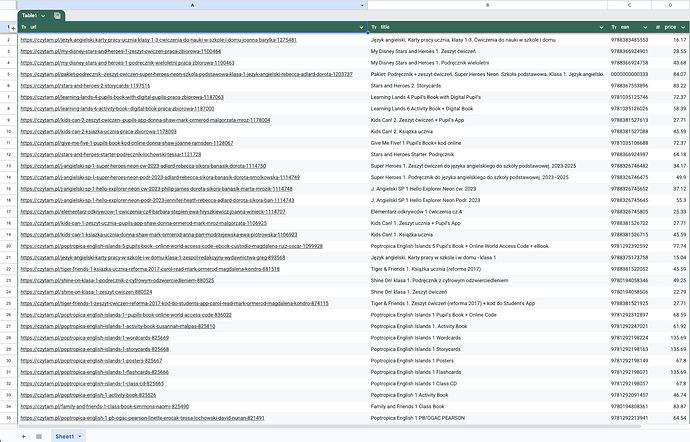Select the 'Stars and Heroes 2. Storycards' title cell
This screenshot has width=690, height=442.
488,86
